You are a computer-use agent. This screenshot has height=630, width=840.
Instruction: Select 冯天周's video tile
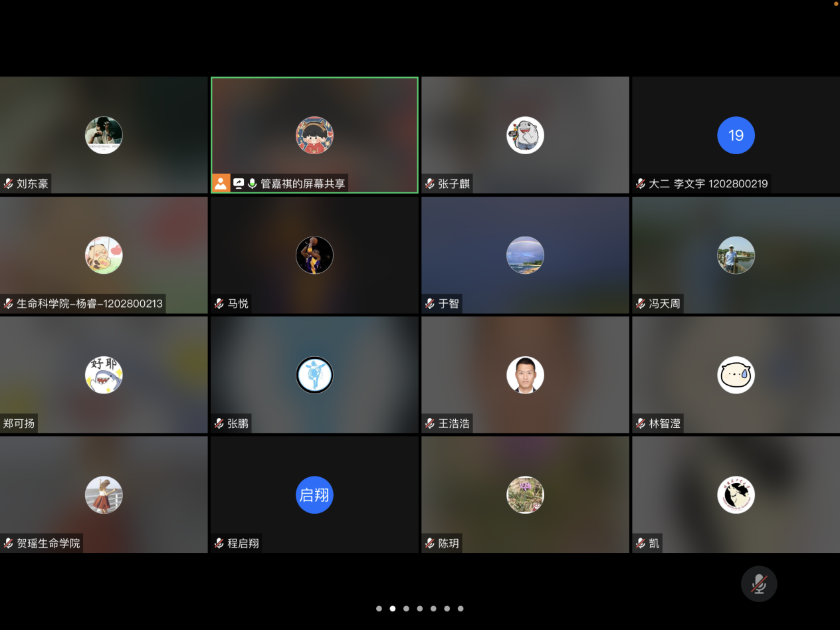coord(736,255)
